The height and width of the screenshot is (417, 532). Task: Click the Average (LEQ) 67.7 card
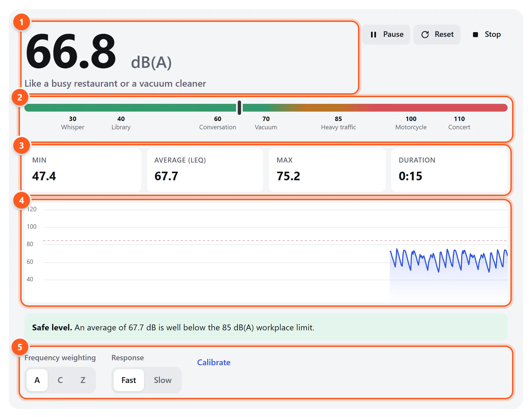click(x=205, y=170)
